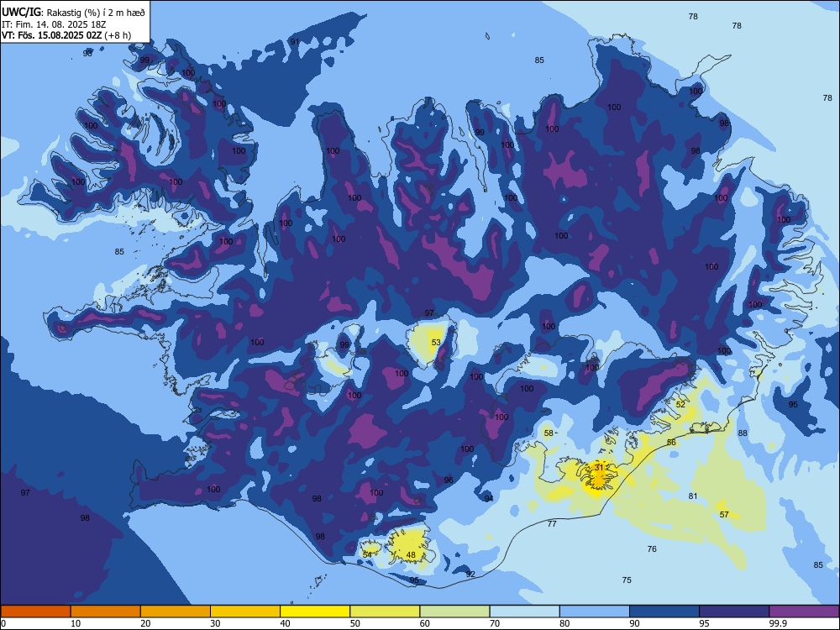Click the '92' value on the south coast

[470, 575]
